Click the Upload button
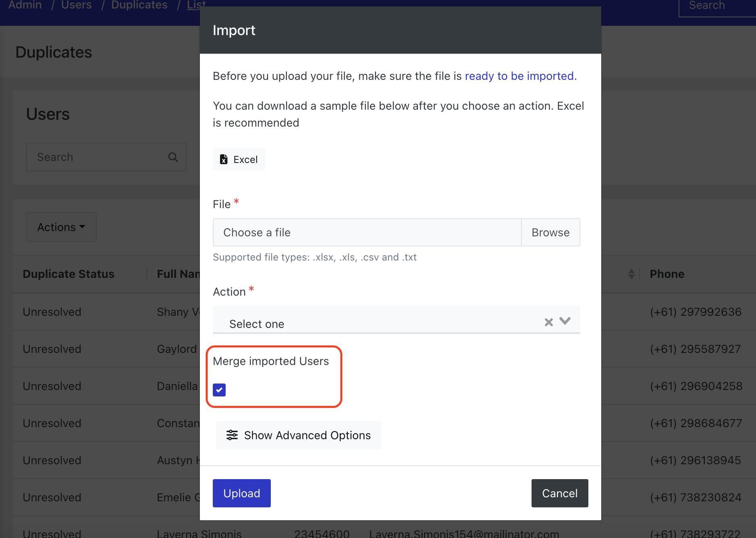Screen dimensions: 756x538 click(x=242, y=493)
